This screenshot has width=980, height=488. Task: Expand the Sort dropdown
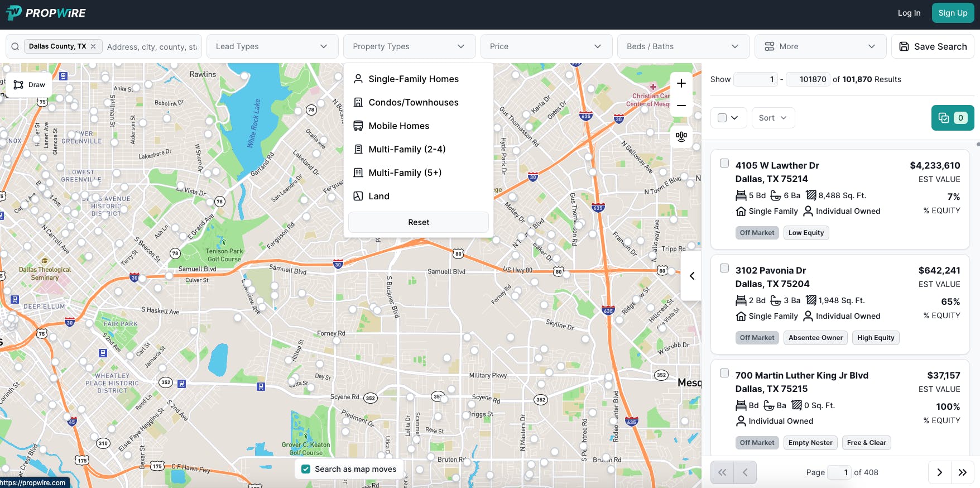pos(772,118)
